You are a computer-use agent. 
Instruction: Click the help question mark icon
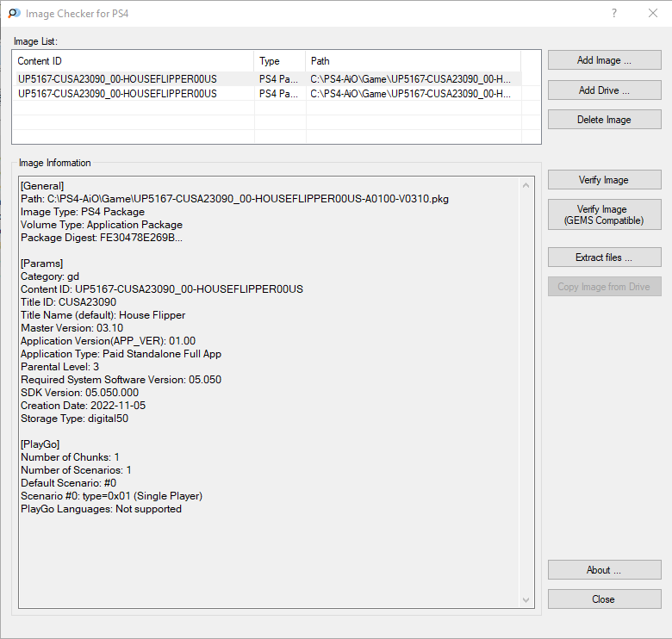point(614,13)
